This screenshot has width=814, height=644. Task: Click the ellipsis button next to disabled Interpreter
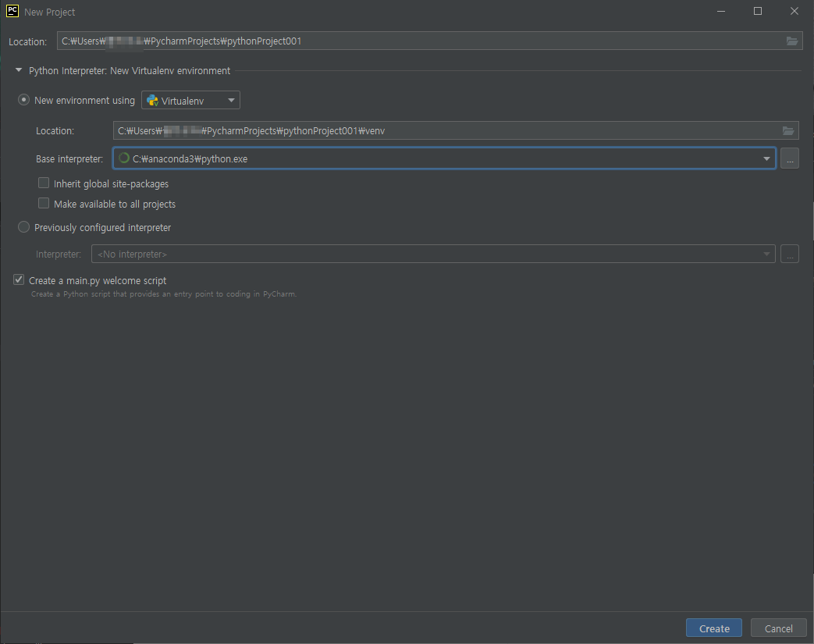coord(790,254)
